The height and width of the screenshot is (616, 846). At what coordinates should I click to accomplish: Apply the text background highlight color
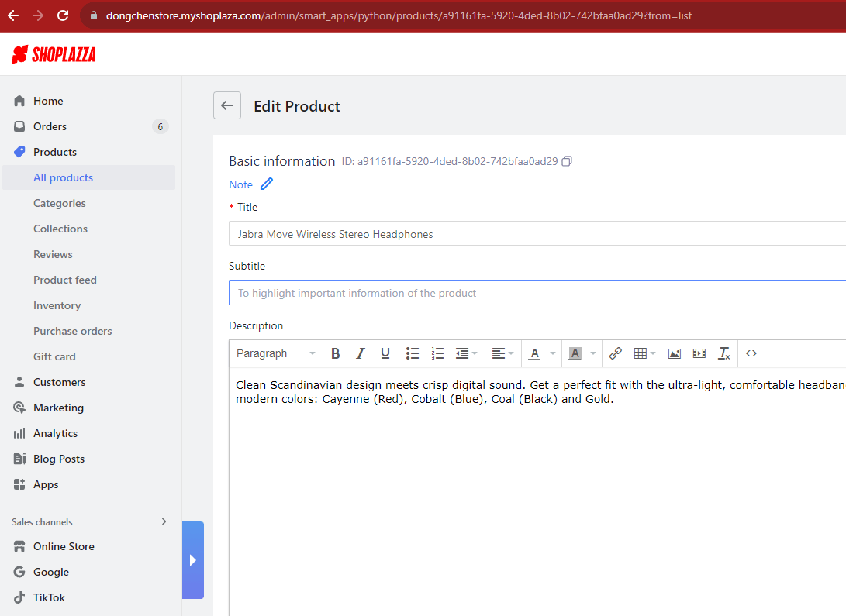575,353
